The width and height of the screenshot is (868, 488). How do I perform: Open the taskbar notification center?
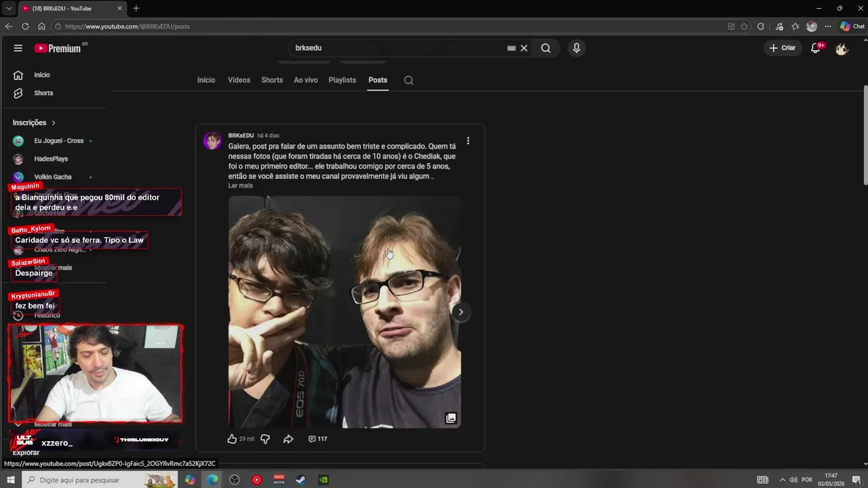pos(856,480)
